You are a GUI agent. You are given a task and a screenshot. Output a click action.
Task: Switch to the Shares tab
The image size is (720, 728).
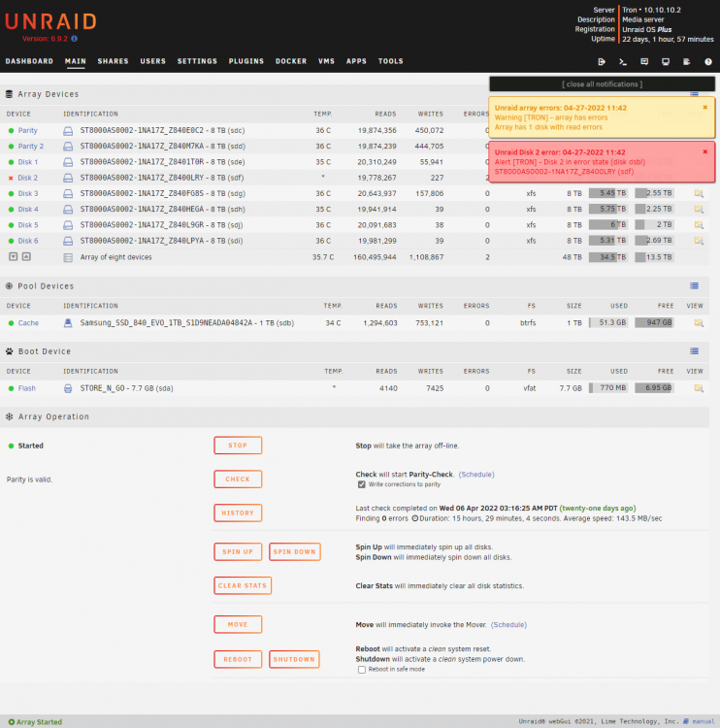click(113, 61)
